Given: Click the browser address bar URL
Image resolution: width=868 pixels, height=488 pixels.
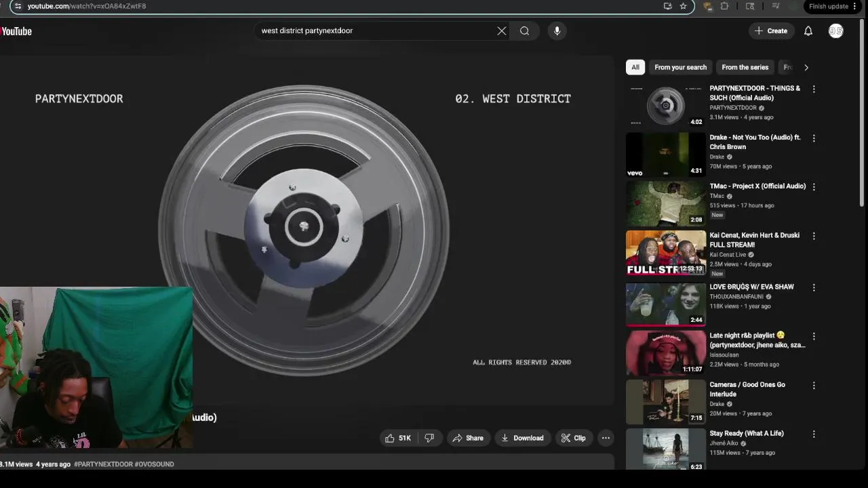Looking at the screenshot, I should tap(87, 6).
